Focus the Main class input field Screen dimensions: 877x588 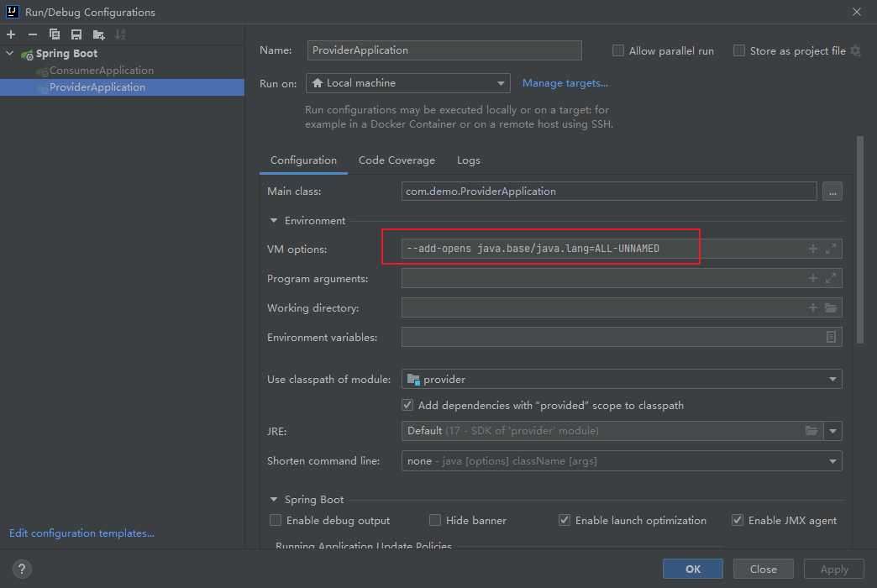click(608, 192)
